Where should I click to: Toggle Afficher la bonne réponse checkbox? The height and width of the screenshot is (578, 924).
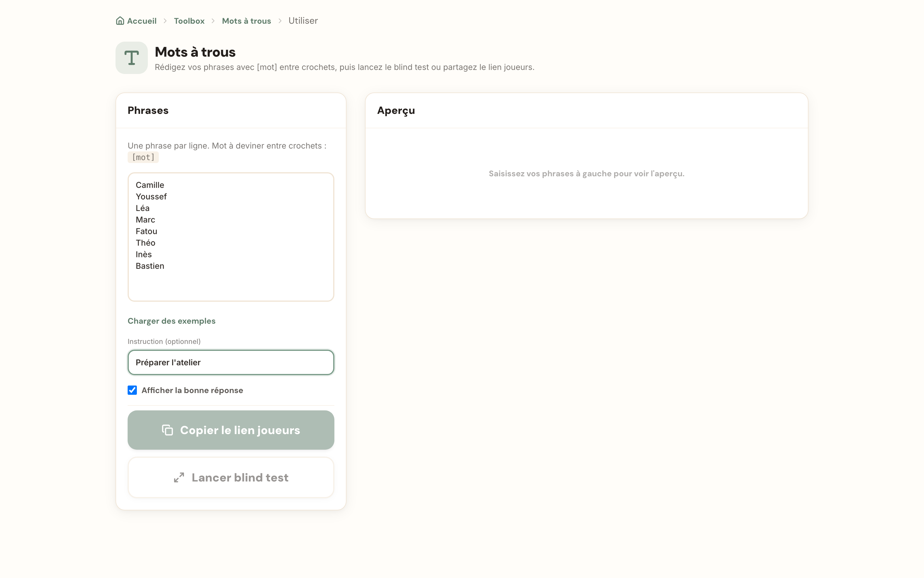click(132, 390)
